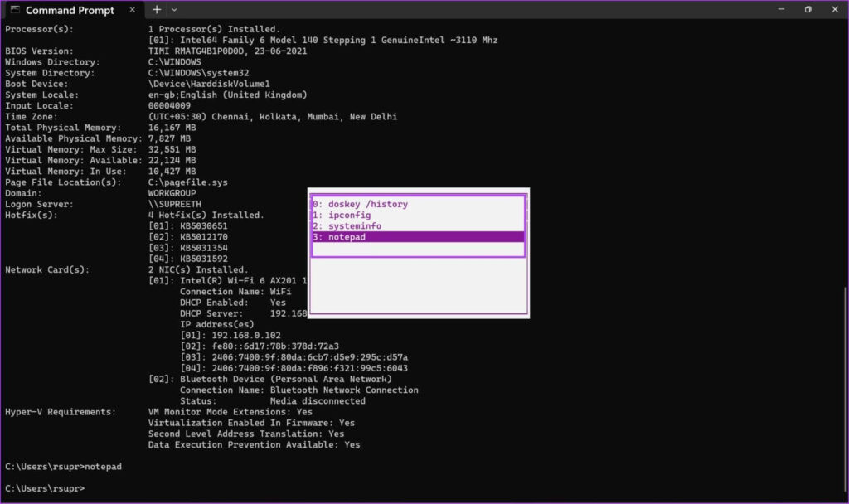
Task: Open a new tab with the plus icon
Action: tap(157, 10)
